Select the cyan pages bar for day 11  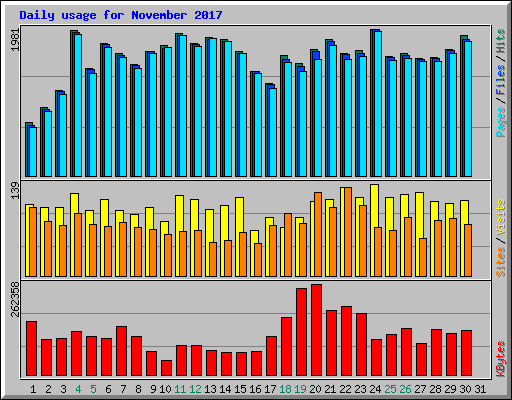click(183, 106)
